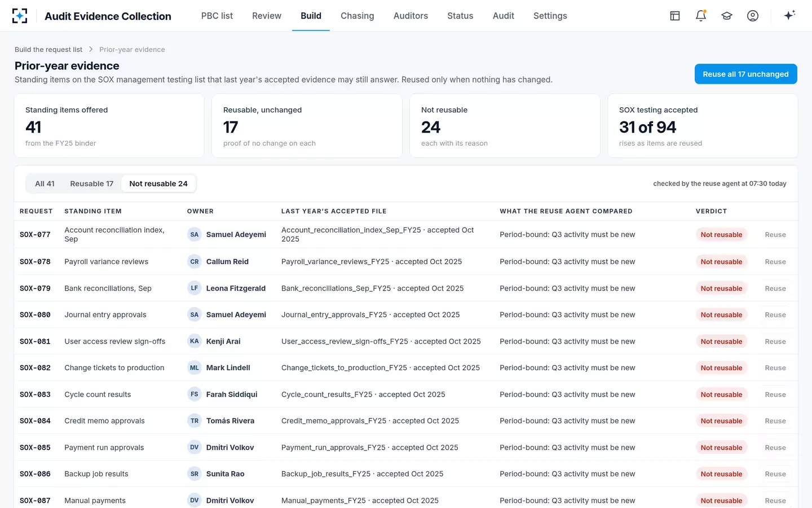Click Samuel Adeyemi avatar on SOX-077
Viewport: 812px width, 508px height.
[195, 234]
